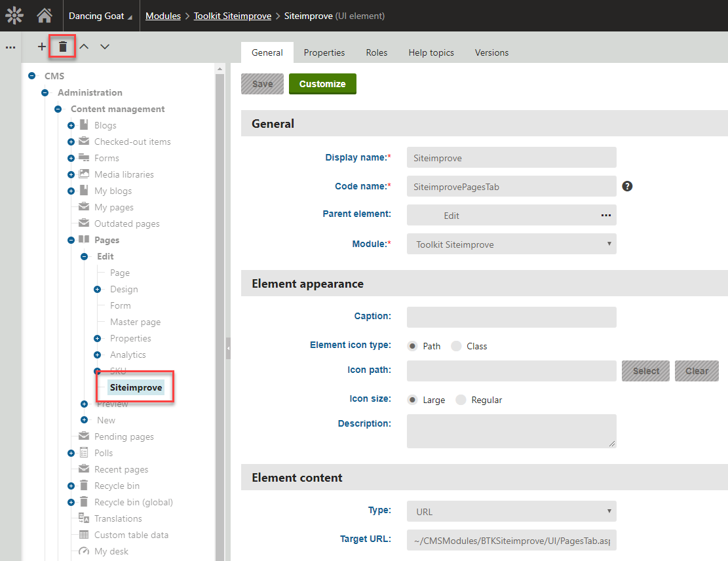Open the Help topics tab
Viewport: 728px width, 561px height.
431,52
